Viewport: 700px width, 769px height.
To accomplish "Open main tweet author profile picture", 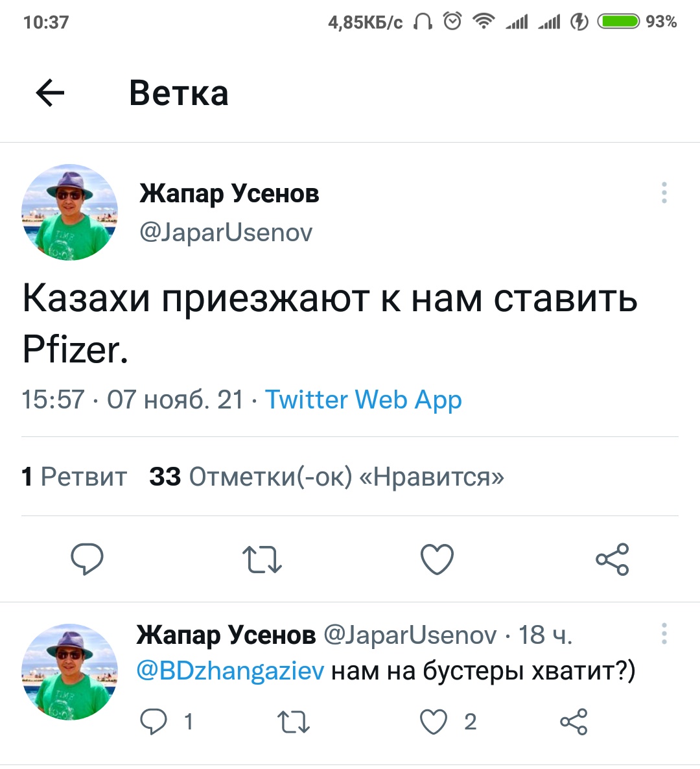I will pos(70,212).
